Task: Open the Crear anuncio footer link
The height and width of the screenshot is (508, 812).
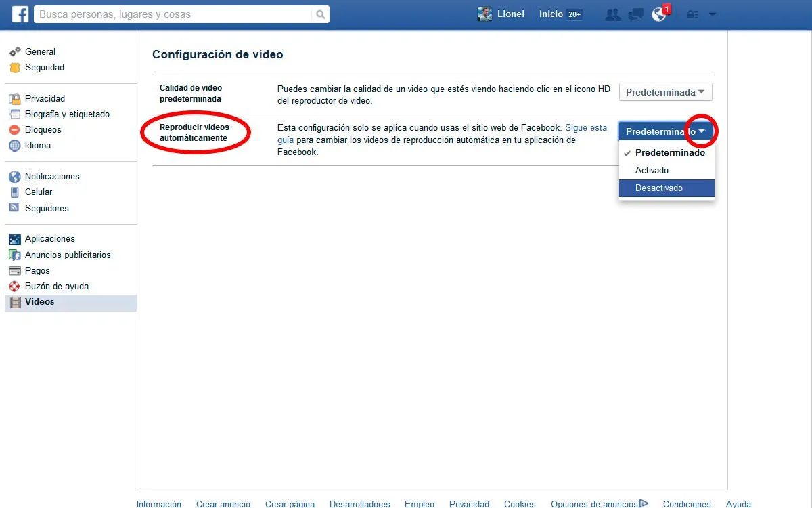Action: click(x=223, y=504)
